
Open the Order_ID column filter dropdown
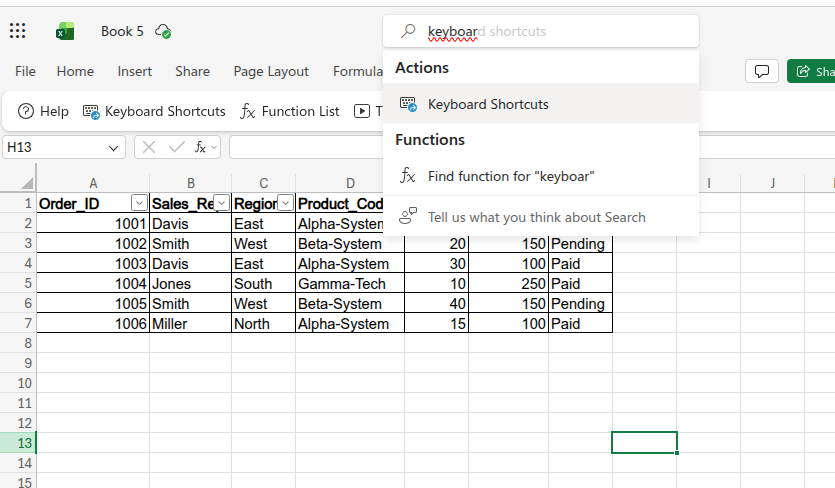click(x=139, y=203)
